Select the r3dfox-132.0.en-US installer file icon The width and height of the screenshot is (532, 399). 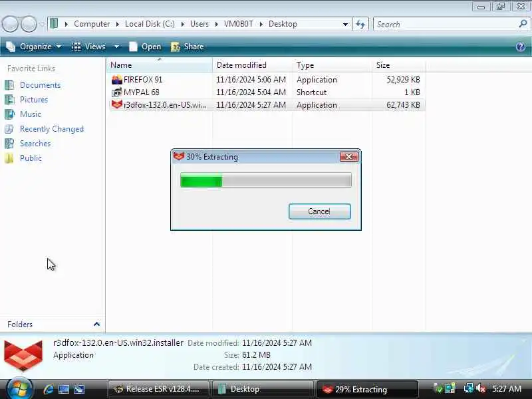[117, 105]
